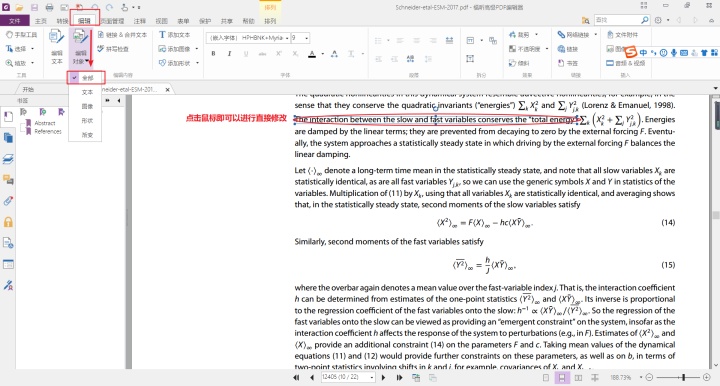Select checked 全部 (All) option in dropdown
Screen dimensions: 720x386
point(86,78)
